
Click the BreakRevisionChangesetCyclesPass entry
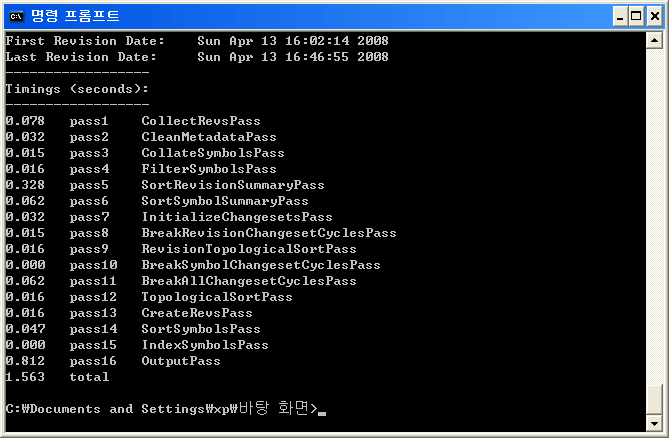point(268,233)
